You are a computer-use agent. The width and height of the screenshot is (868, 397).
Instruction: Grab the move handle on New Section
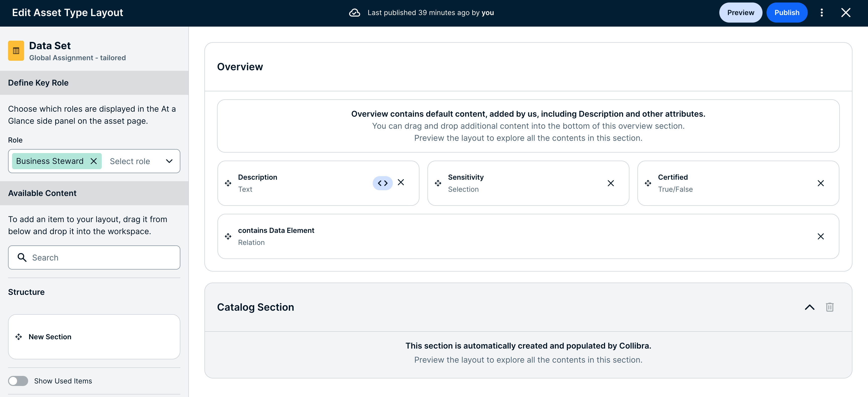click(19, 337)
